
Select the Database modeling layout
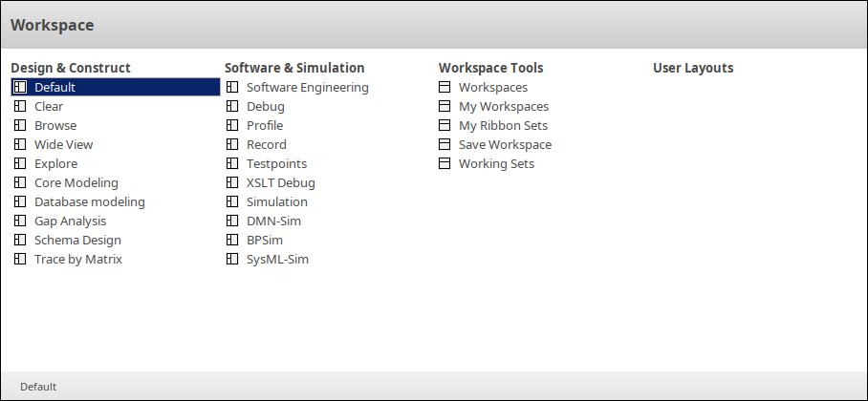[90, 202]
